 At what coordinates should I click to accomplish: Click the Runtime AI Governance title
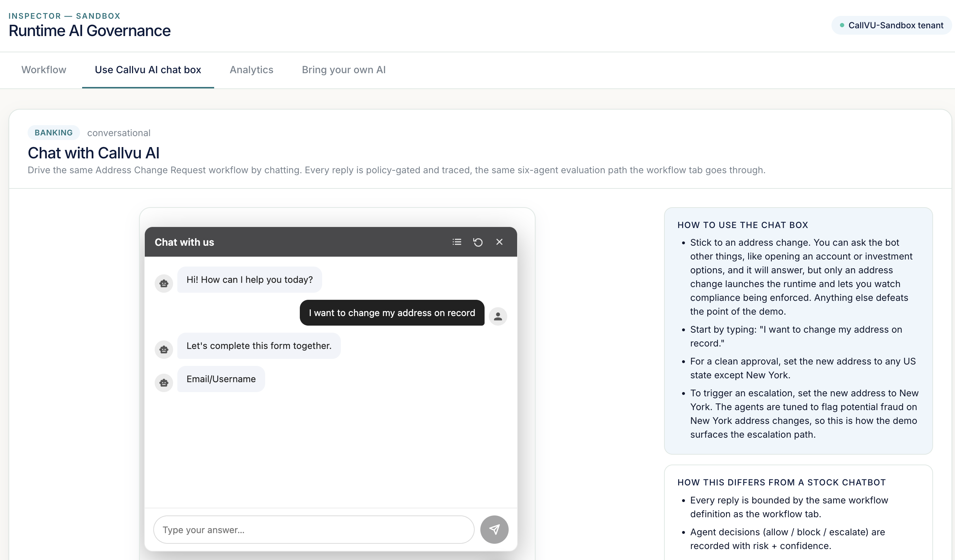[x=90, y=31]
